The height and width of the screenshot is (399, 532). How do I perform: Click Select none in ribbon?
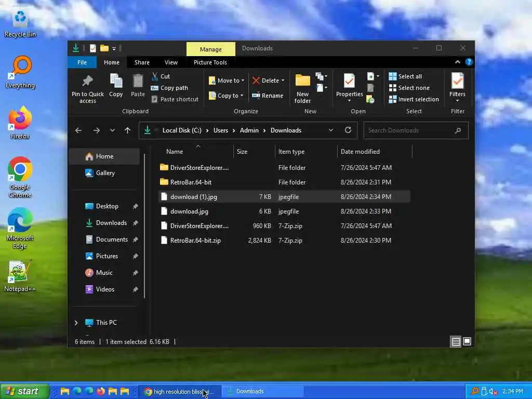409,88
